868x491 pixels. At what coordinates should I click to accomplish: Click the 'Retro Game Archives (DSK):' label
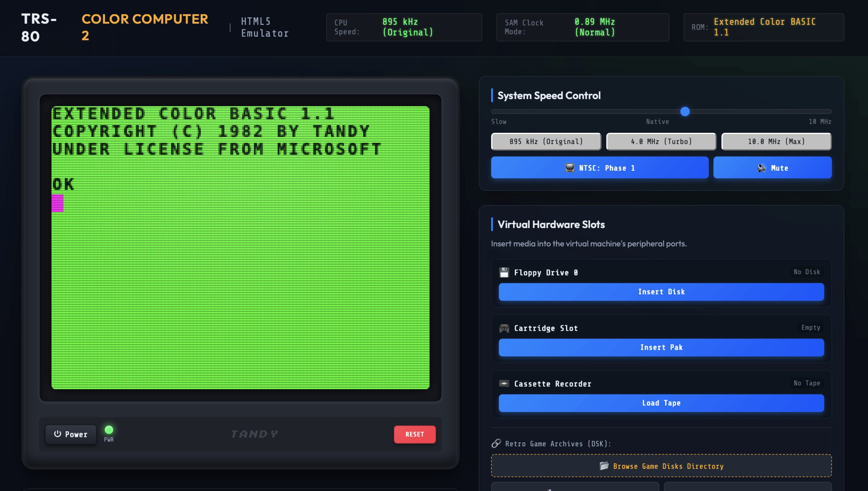pyautogui.click(x=558, y=444)
